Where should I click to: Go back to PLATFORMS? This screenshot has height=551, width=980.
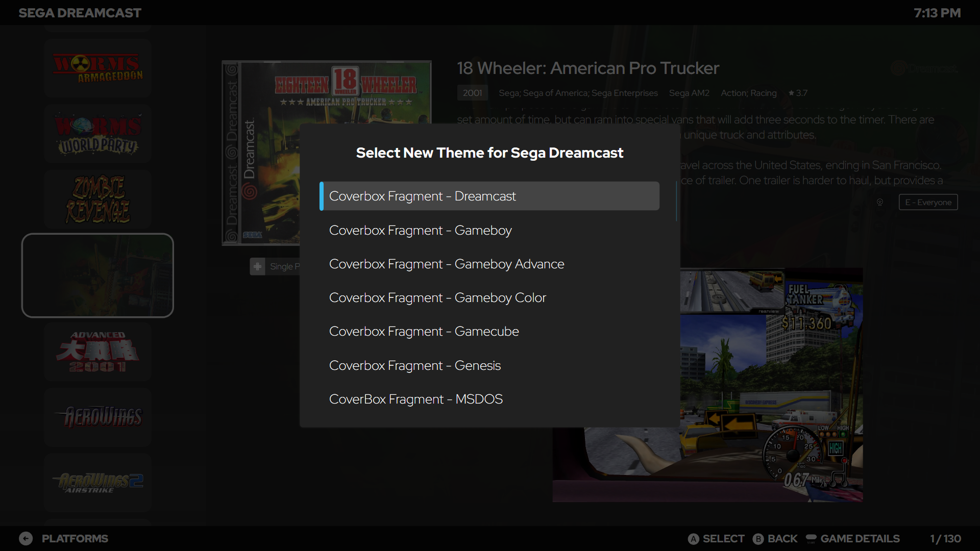[75, 538]
